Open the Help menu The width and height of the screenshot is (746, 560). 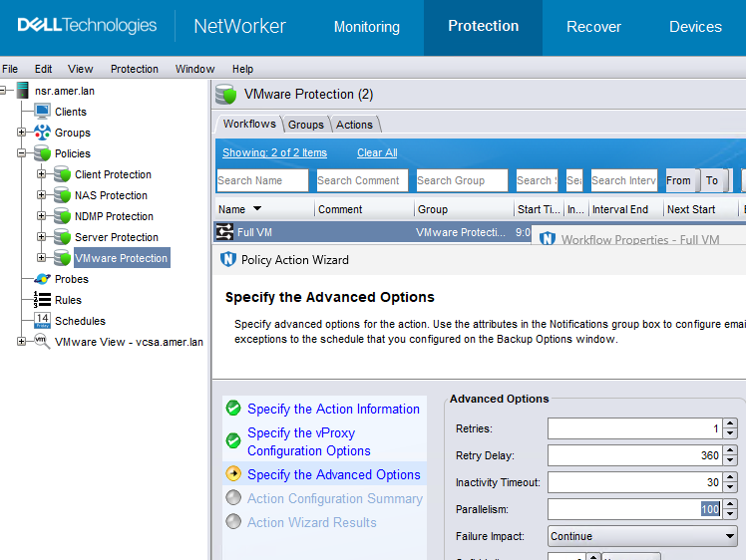coord(242,69)
